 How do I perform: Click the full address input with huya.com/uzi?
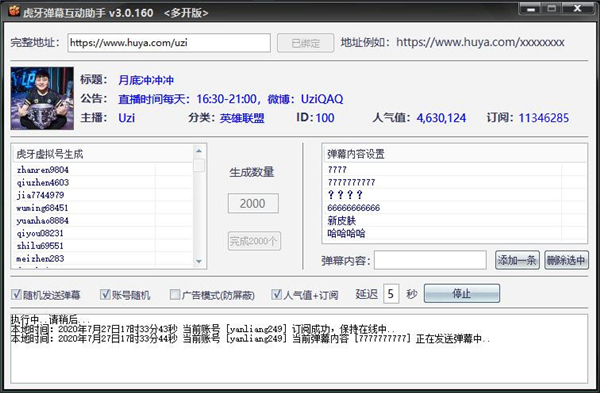click(169, 42)
